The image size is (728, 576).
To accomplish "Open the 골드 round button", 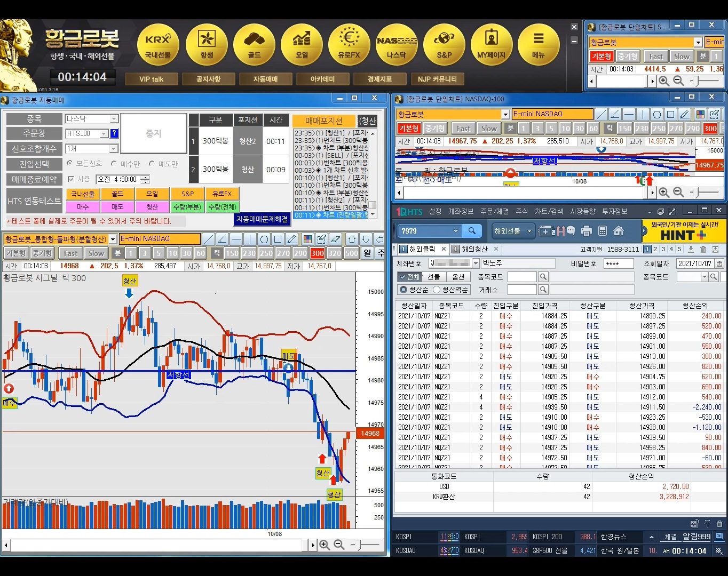I will [x=254, y=45].
